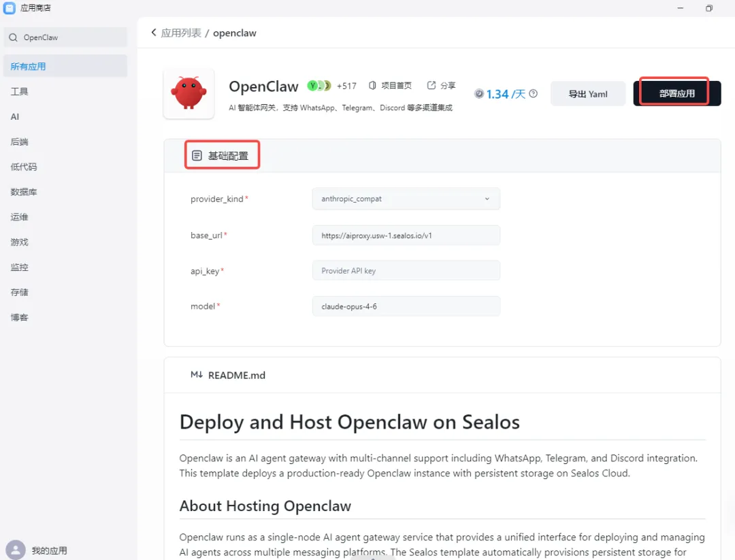Open the user avatar at bottom left

coord(16,550)
